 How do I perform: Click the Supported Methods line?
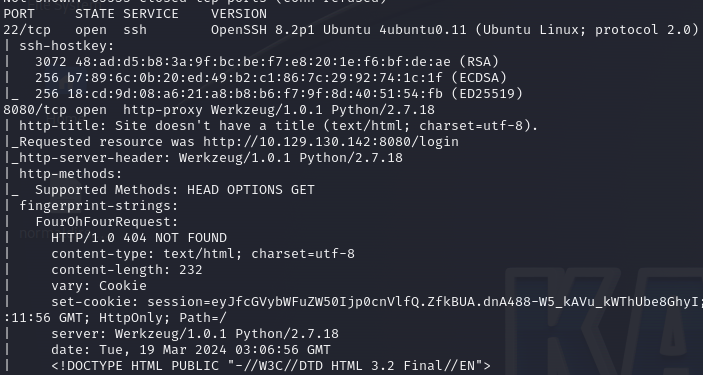point(175,190)
